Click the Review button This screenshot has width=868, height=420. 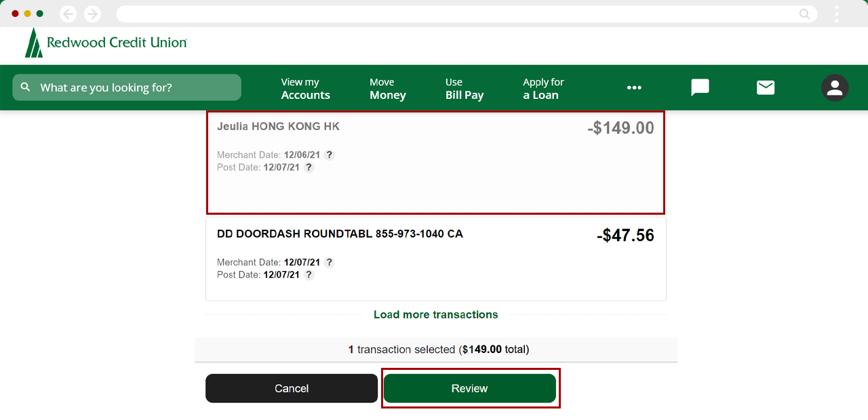pos(470,388)
